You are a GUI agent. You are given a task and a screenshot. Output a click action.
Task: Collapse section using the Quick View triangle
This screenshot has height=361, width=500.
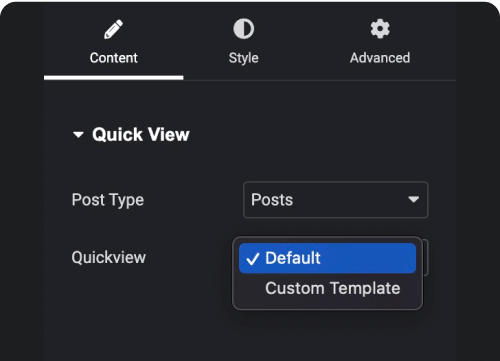(x=78, y=135)
